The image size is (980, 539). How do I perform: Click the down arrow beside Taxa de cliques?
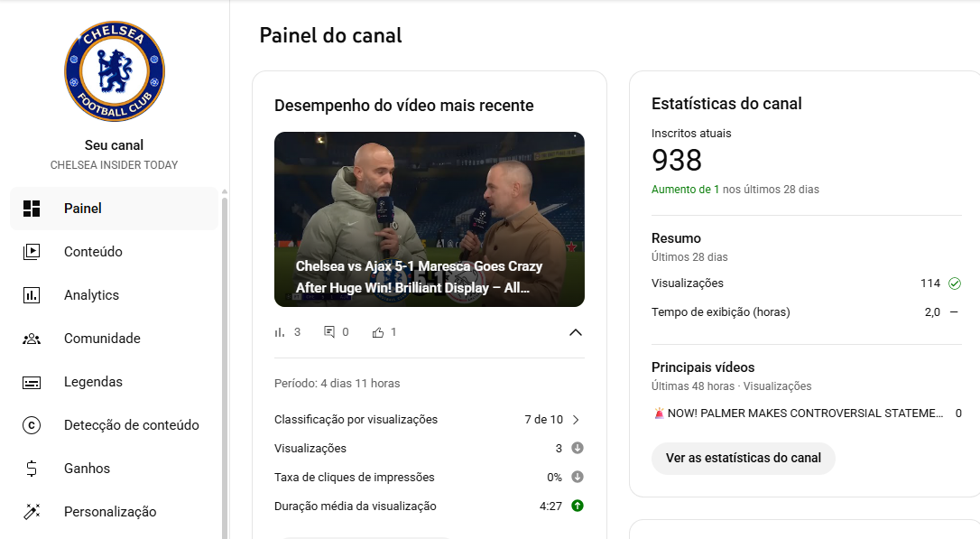point(578,477)
